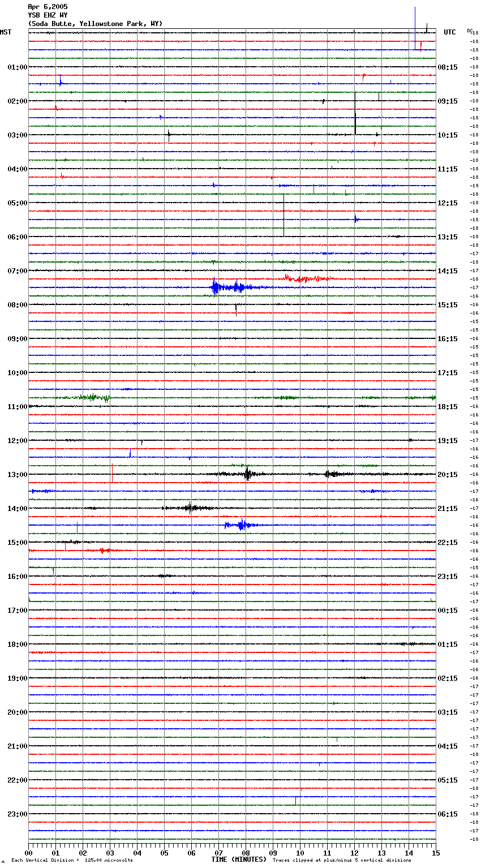The image size is (481, 868).
Task: Click the "05" minute tick label
Action: tap(164, 853)
